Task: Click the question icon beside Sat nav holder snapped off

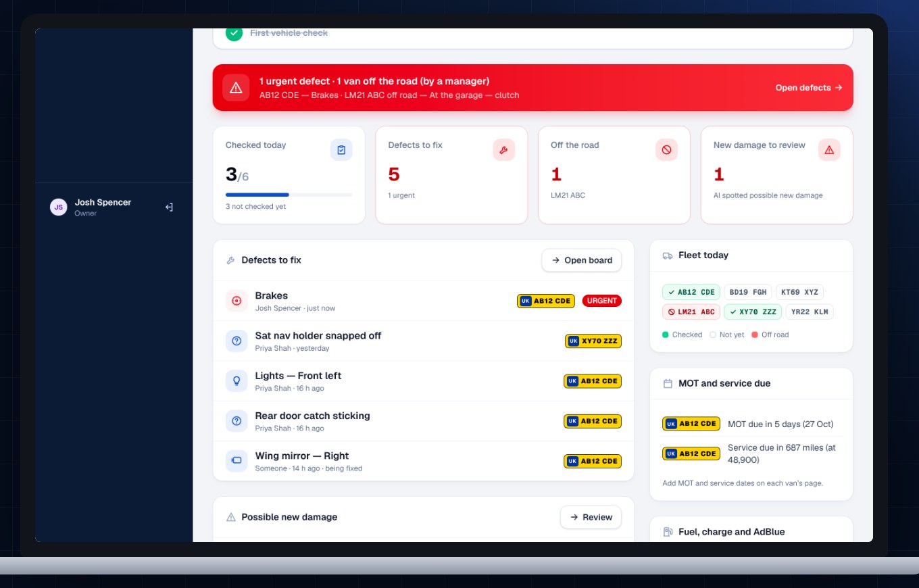Action: click(237, 341)
